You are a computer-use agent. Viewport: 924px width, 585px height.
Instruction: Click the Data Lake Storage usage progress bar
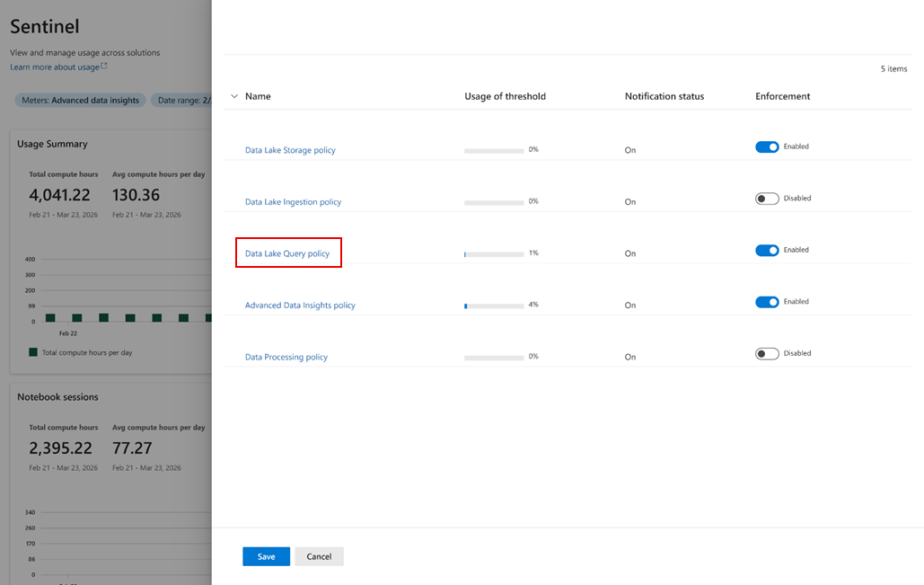click(494, 151)
